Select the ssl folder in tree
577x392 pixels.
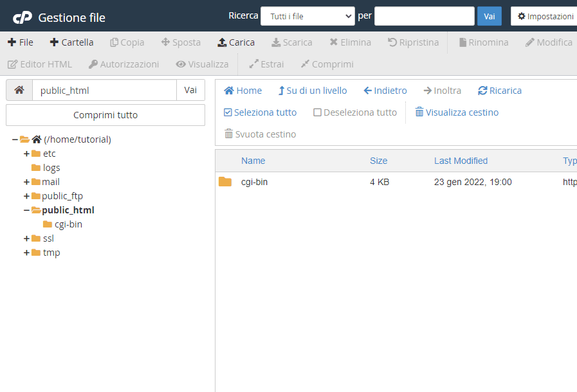pyautogui.click(x=48, y=238)
